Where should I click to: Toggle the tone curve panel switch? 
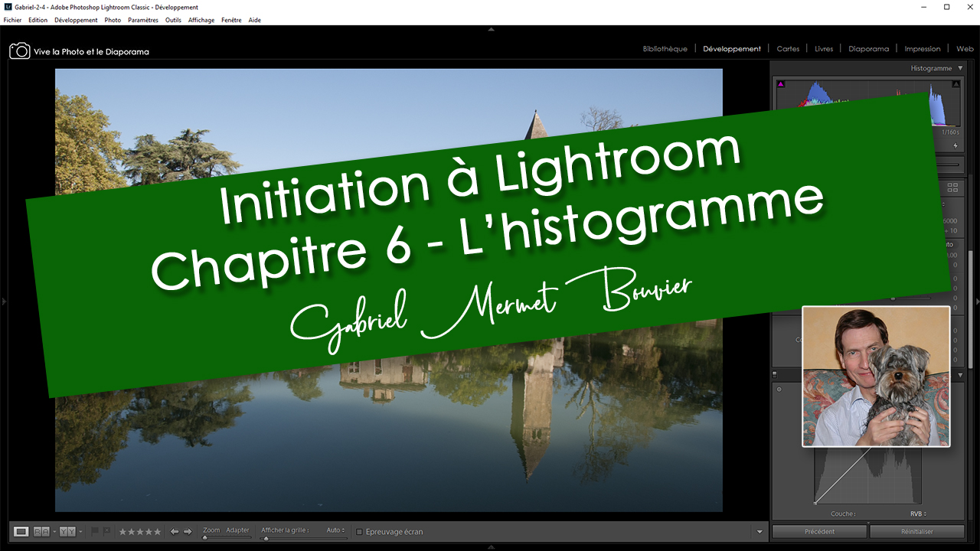tap(775, 375)
